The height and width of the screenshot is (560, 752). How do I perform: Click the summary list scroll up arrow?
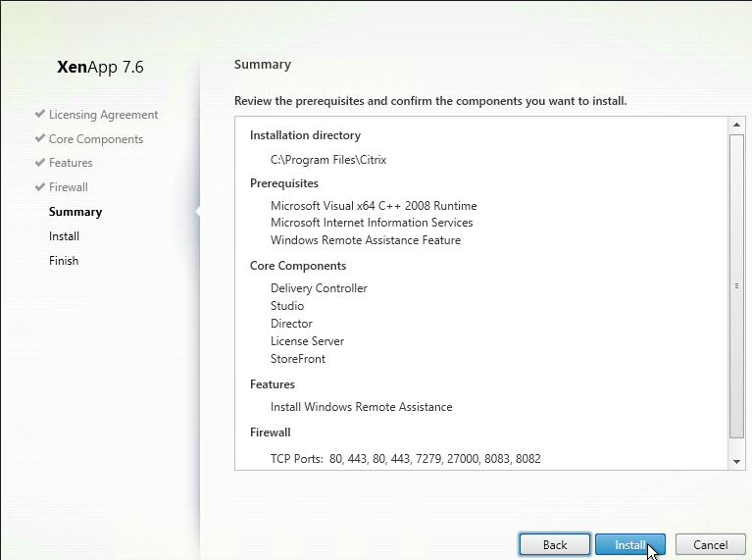pyautogui.click(x=736, y=125)
